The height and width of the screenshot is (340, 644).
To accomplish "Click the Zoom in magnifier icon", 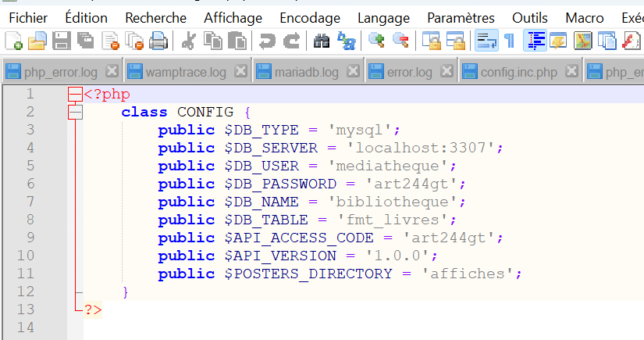I will (x=376, y=41).
